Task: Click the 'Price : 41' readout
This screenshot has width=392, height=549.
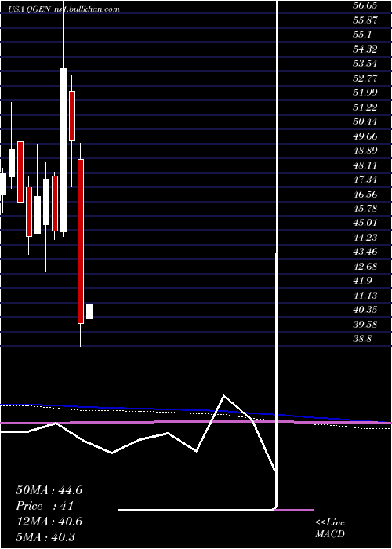Action: (45, 506)
